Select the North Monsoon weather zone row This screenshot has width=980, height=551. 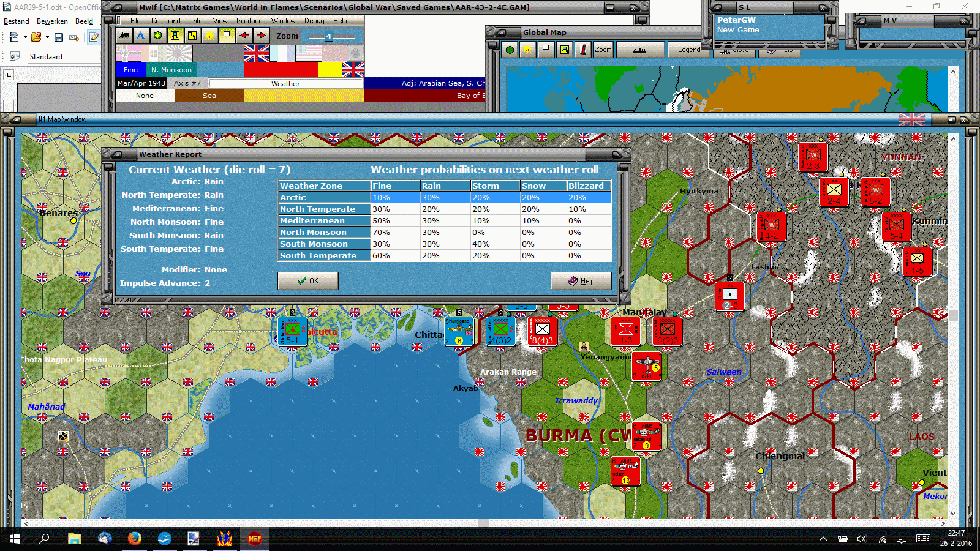(x=445, y=232)
